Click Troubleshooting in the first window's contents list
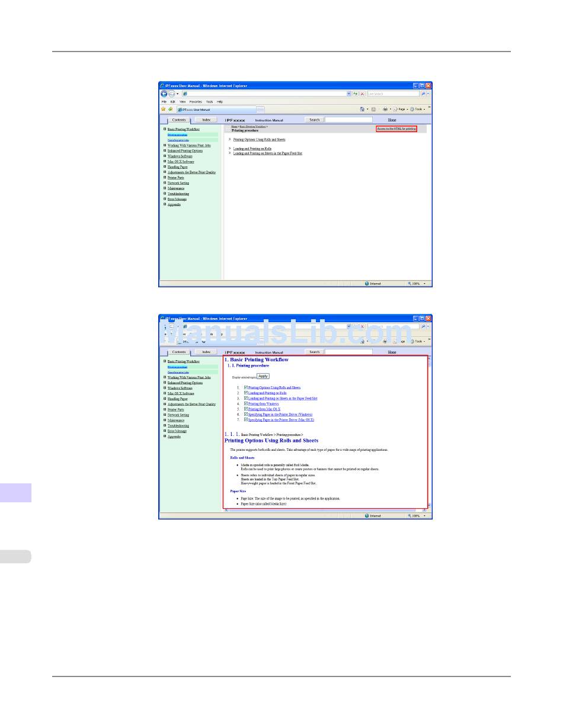The width and height of the screenshot is (563, 728). [x=178, y=194]
